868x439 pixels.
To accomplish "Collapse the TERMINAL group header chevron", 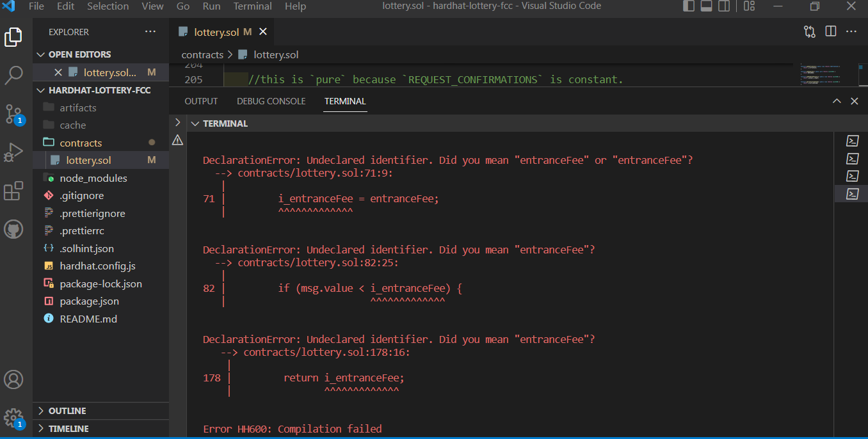I will (x=195, y=124).
